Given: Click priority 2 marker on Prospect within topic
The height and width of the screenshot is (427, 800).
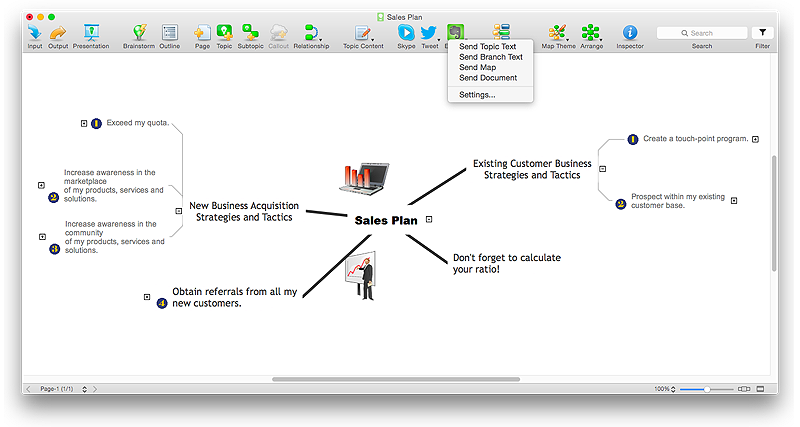Looking at the screenshot, I should click(620, 204).
